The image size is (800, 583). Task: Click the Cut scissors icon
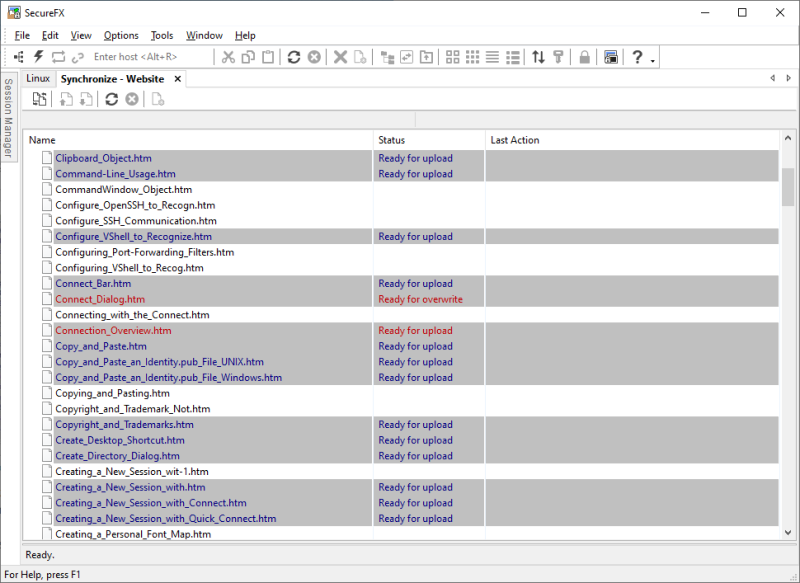pyautogui.click(x=228, y=57)
